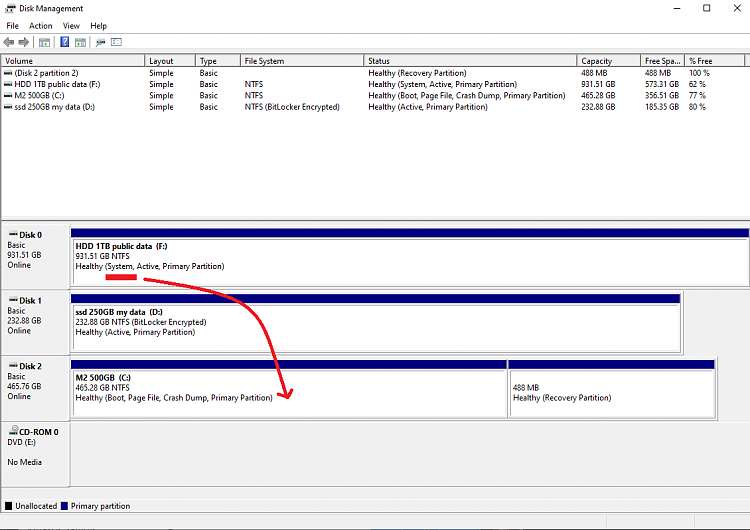Click Show/Hide Console Tree toolbar icon
The image size is (750, 530).
point(44,43)
